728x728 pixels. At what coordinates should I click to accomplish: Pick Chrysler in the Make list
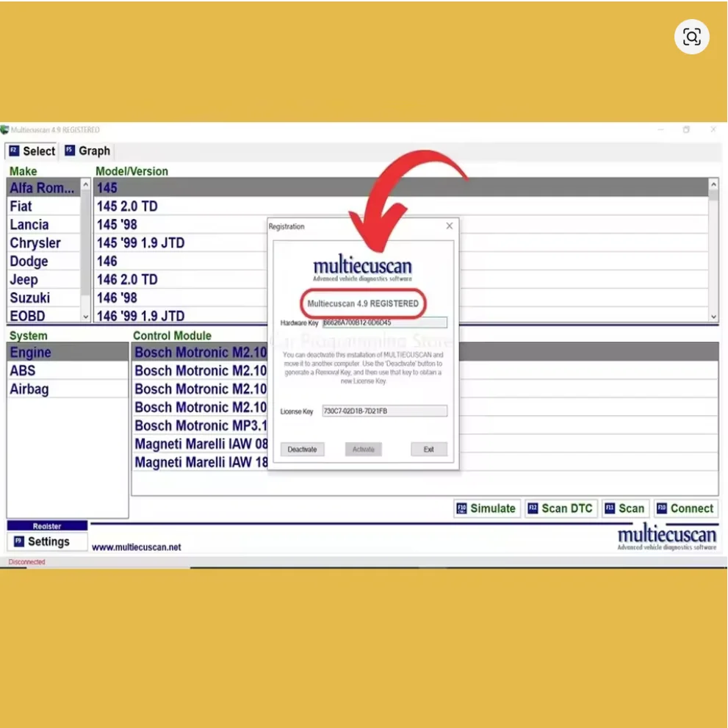pyautogui.click(x=43, y=243)
